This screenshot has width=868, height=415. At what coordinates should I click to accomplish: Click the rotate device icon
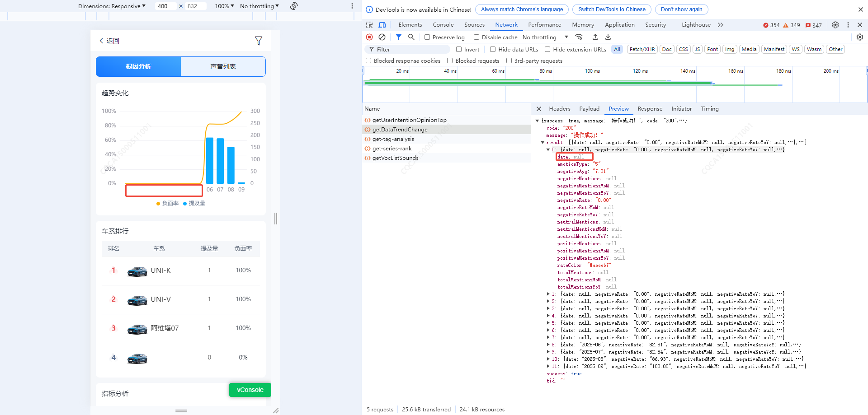tap(294, 6)
